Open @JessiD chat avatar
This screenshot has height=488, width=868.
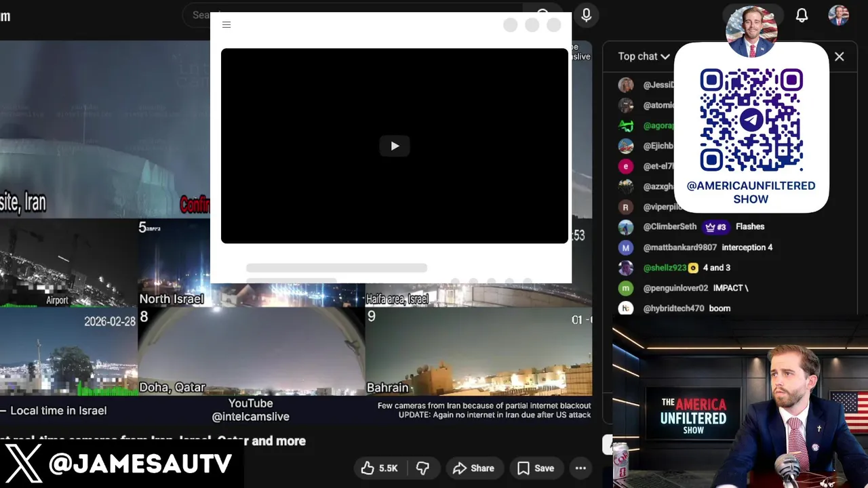[x=626, y=85]
